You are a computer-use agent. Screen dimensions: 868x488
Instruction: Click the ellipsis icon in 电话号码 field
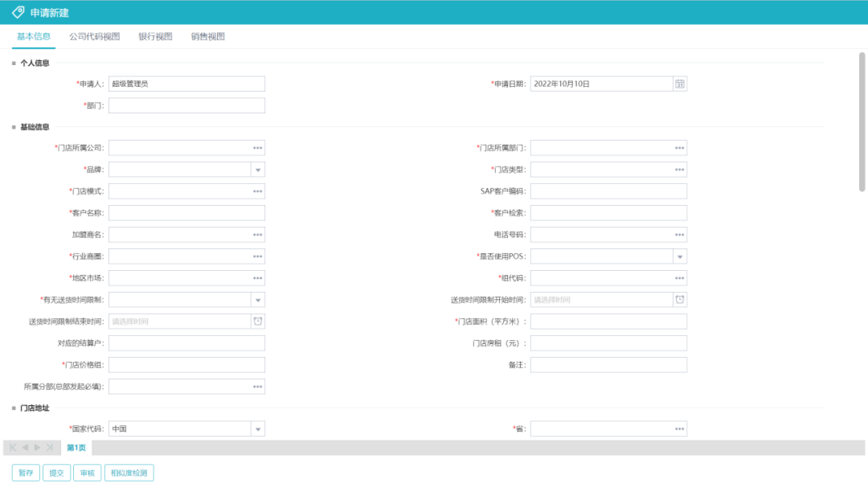[x=680, y=235]
